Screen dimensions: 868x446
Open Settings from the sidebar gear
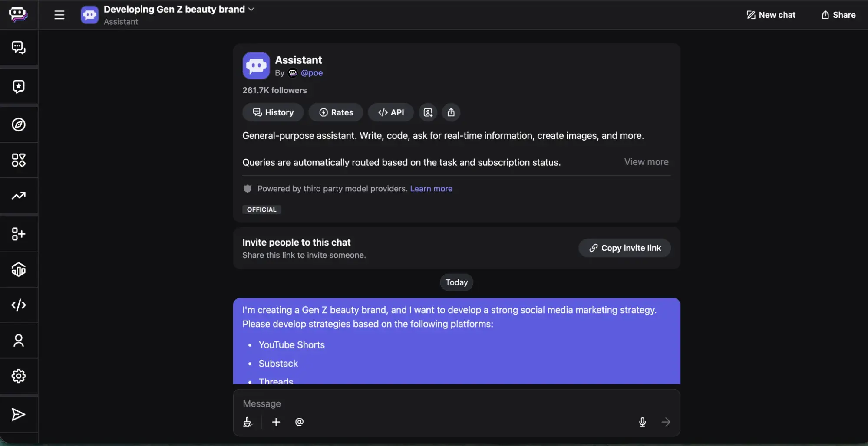point(18,376)
